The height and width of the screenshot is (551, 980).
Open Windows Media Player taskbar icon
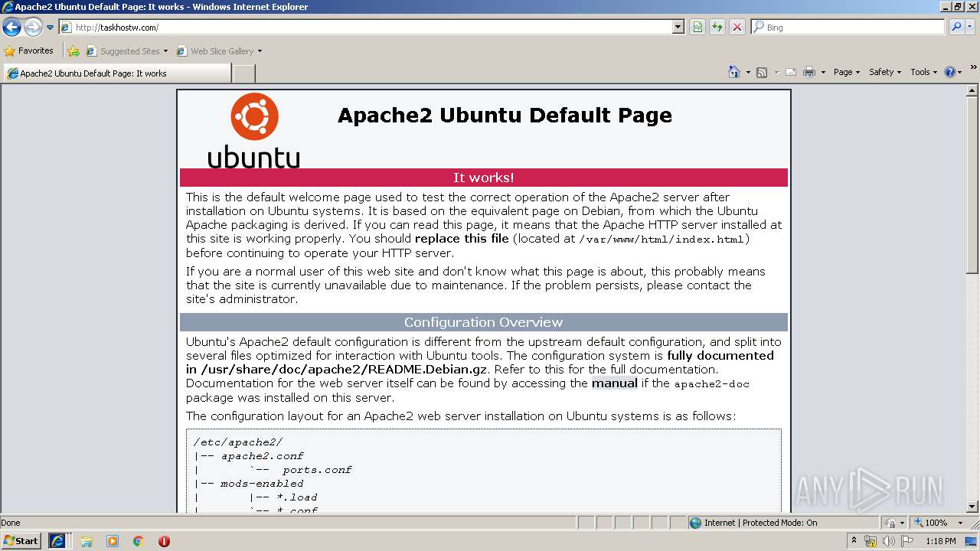(x=113, y=541)
